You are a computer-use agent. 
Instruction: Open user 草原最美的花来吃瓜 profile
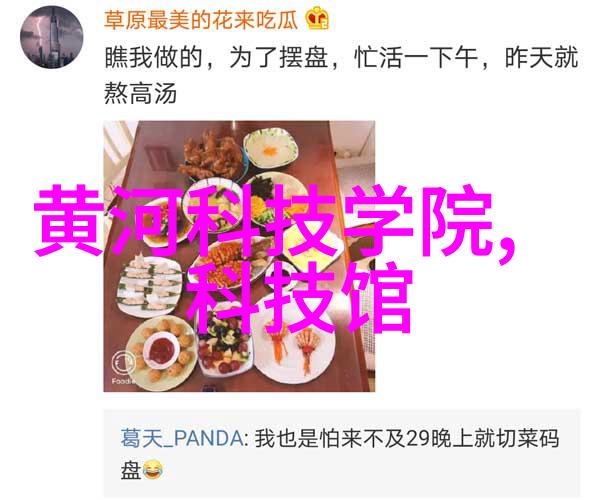(x=201, y=20)
